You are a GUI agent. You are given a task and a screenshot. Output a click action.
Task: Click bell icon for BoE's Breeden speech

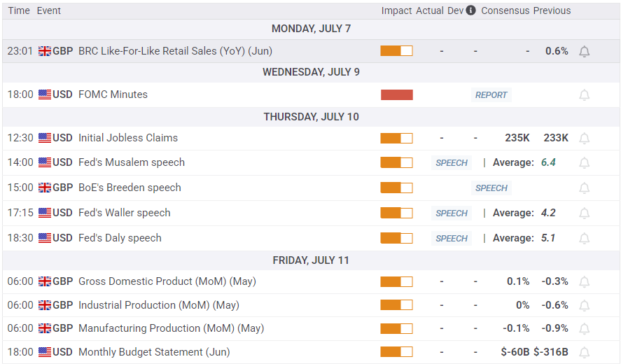point(584,188)
